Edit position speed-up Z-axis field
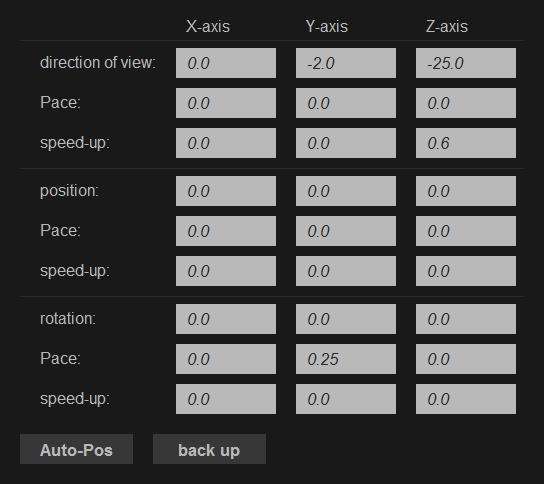 point(466,271)
